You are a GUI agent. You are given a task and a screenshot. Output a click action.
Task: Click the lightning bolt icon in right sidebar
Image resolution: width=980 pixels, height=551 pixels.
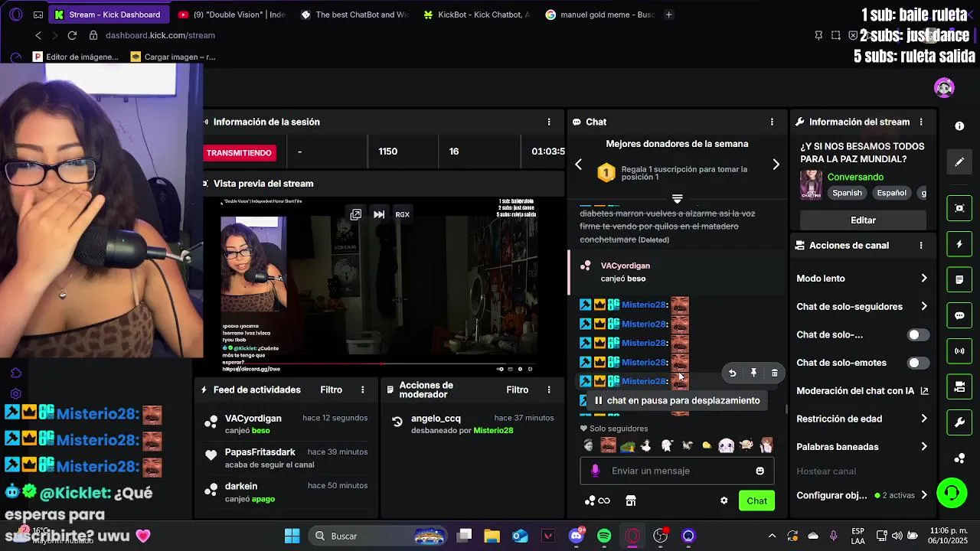959,244
